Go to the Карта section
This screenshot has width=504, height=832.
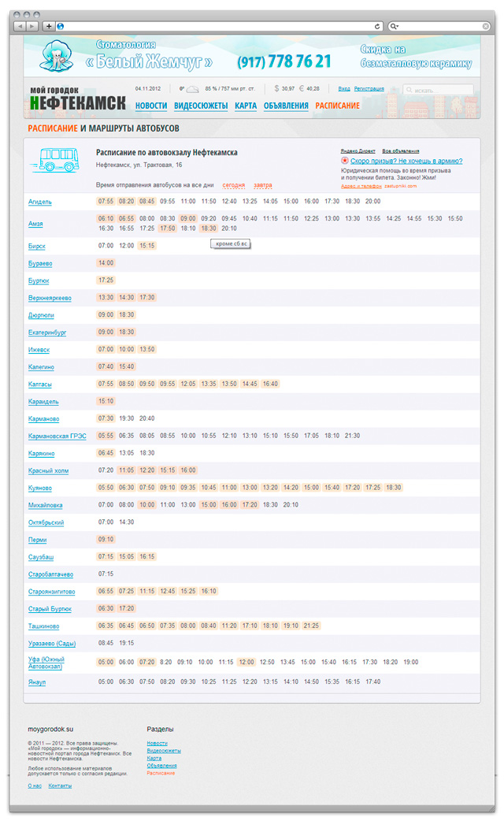(x=246, y=106)
